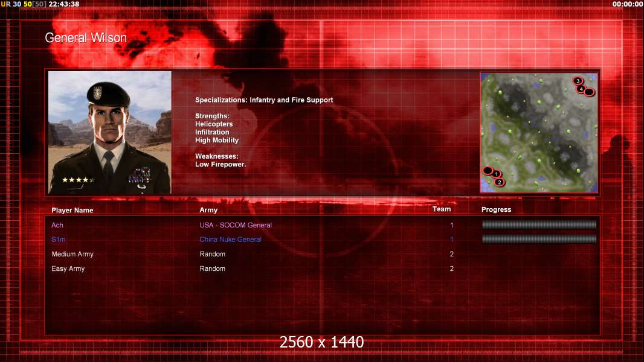
Task: Click the 22:43:38 clock overlay
Action: [x=64, y=4]
